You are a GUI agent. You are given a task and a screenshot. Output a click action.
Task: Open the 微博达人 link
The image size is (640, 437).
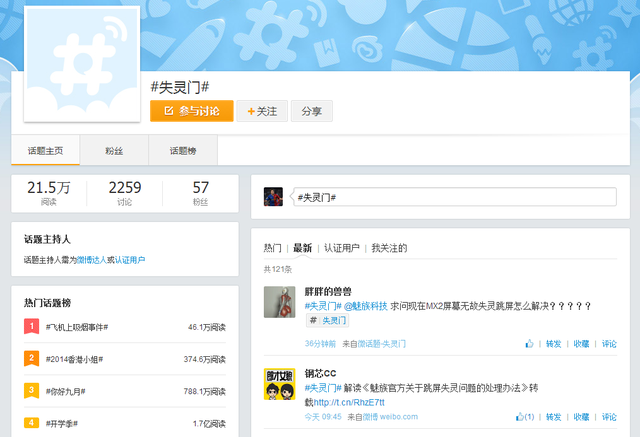coord(91,260)
